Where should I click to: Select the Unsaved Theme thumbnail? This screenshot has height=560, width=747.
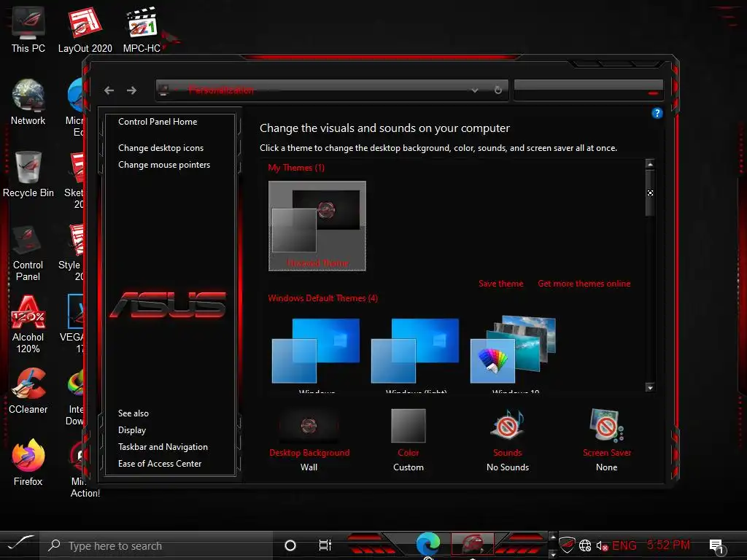(317, 226)
